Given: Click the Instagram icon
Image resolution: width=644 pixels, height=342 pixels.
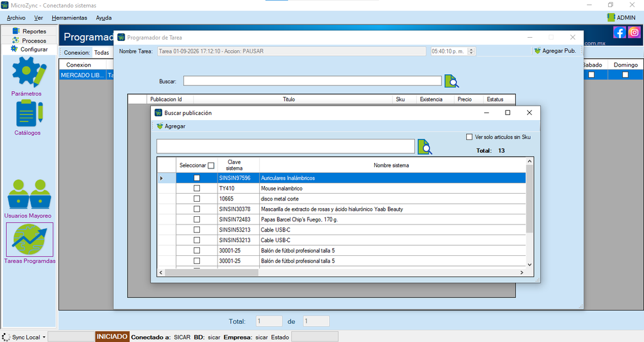Looking at the screenshot, I should 634,33.
